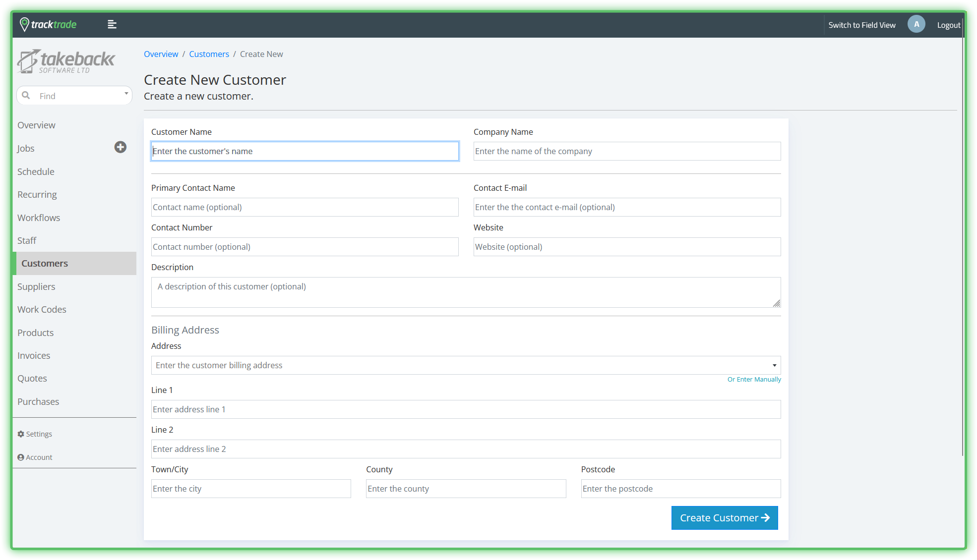
Task: Focus the Company Name input field
Action: [627, 151]
